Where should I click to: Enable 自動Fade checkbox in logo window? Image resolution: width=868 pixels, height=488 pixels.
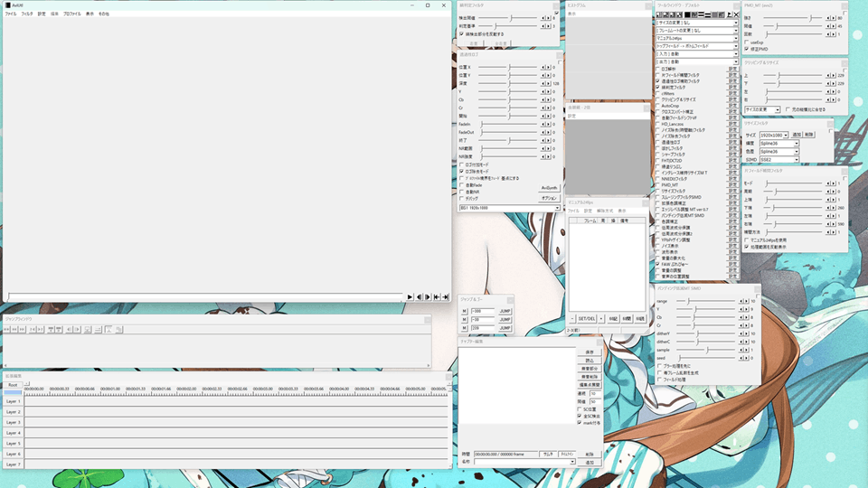click(462, 184)
